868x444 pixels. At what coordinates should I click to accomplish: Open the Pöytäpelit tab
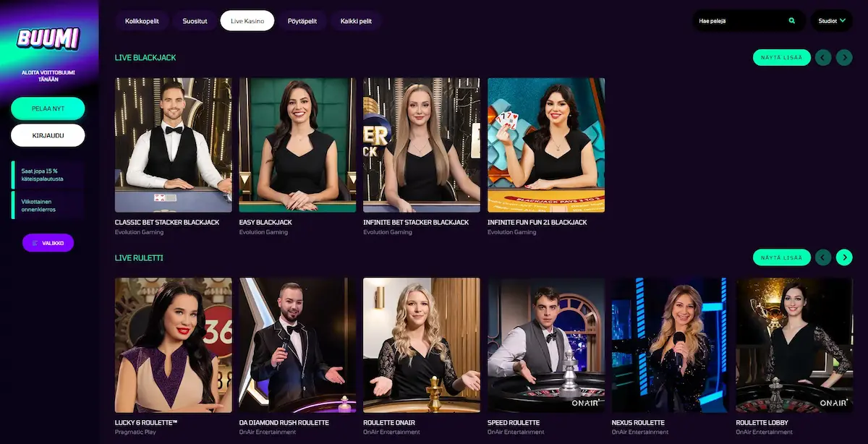coord(302,21)
